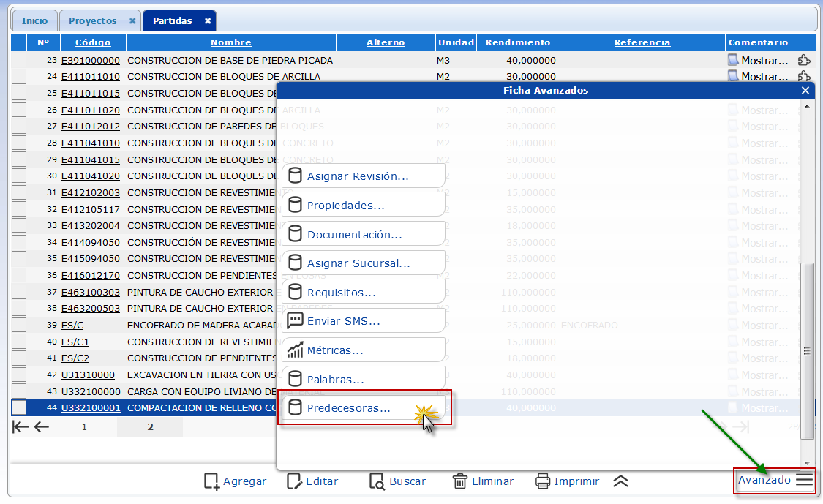Check the box for row 39
Viewport: 823px width, 504px height.
[19, 325]
